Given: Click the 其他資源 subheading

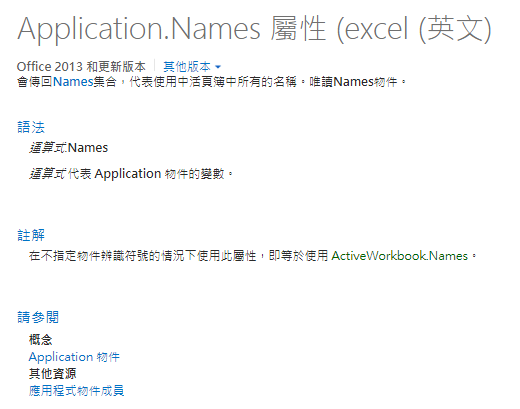Looking at the screenshot, I should [53, 374].
